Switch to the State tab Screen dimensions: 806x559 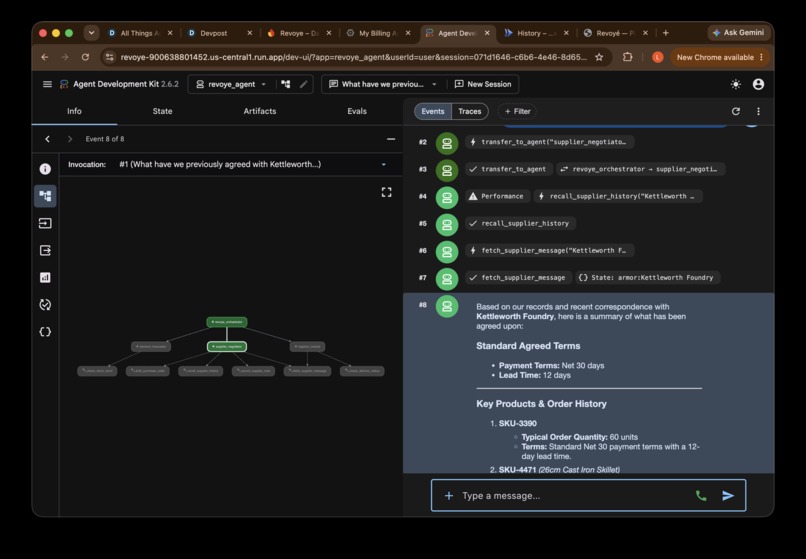click(162, 111)
